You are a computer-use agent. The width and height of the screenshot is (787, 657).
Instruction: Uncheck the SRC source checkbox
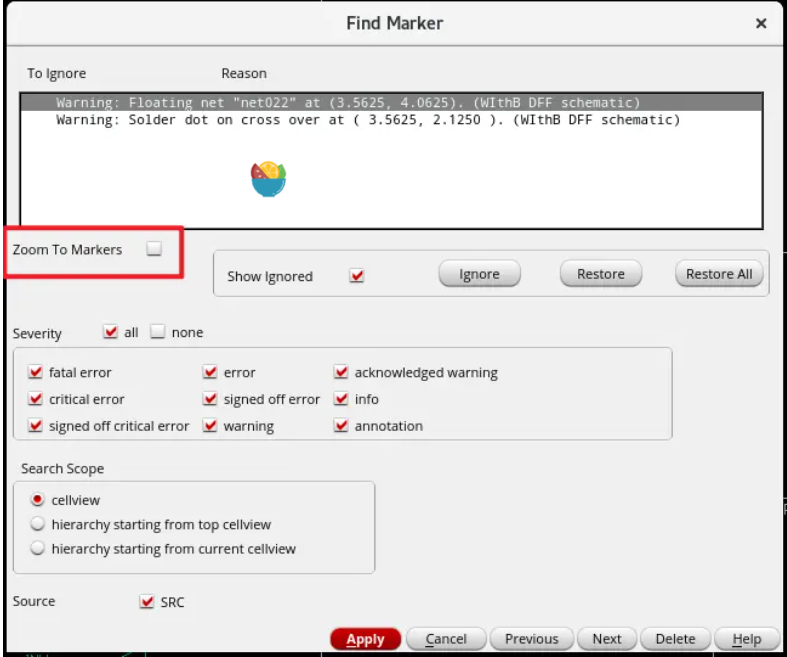(147, 601)
